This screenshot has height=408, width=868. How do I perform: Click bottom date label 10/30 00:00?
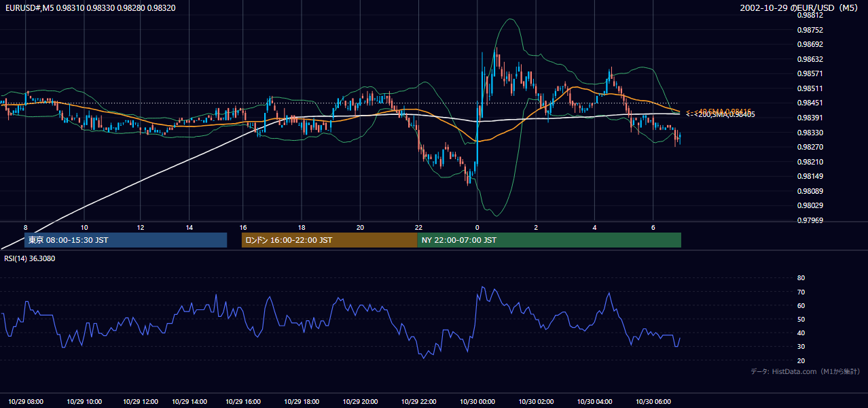click(477, 402)
